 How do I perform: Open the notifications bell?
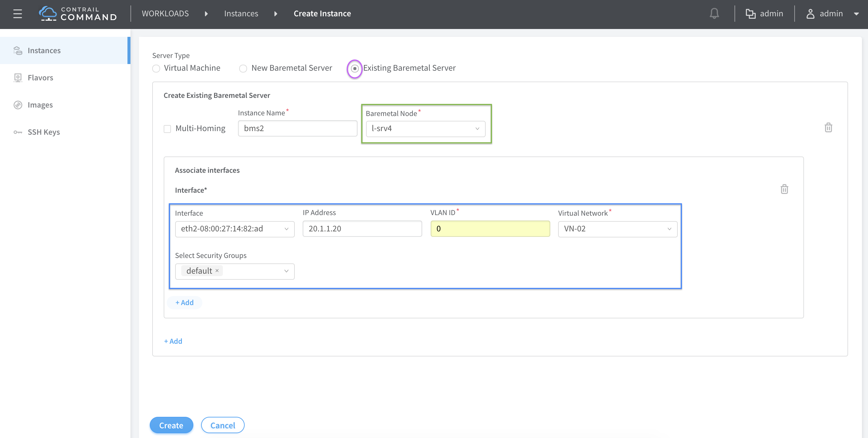714,14
